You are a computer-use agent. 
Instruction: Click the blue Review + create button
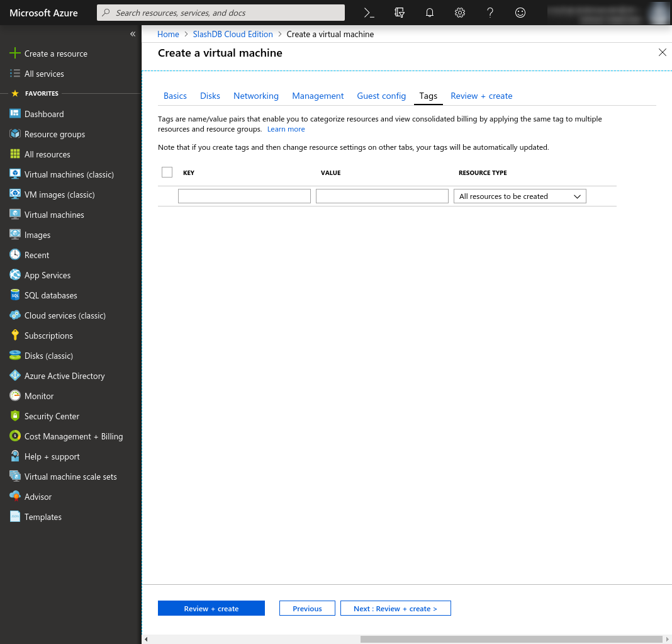211,609
